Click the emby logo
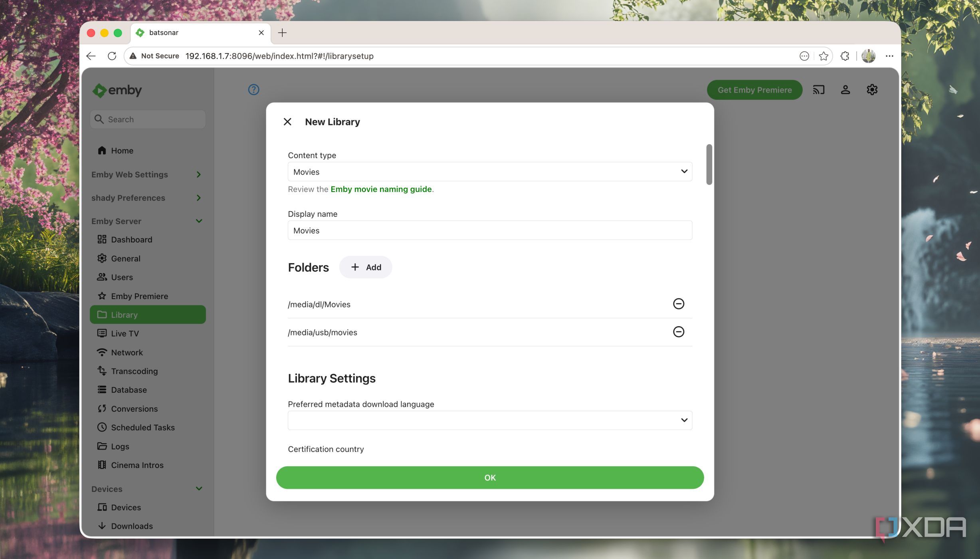Viewport: 980px width, 559px height. pyautogui.click(x=117, y=90)
